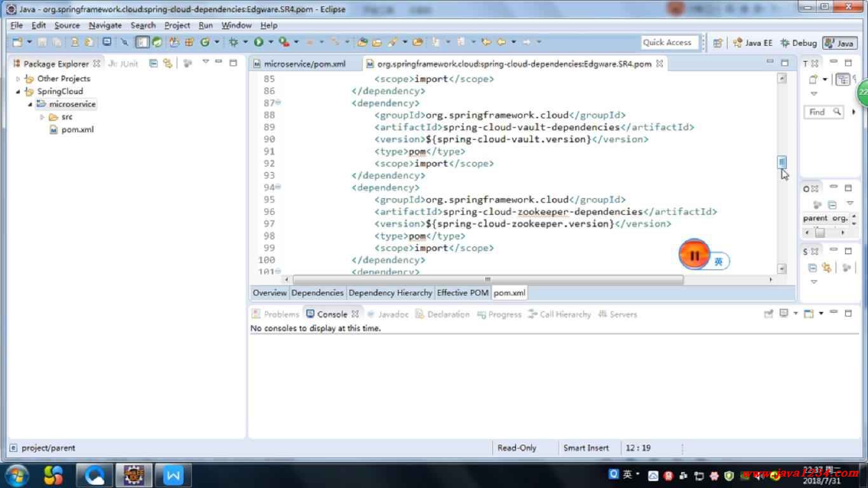Switch to the Dependency Hierarchy tab
Viewport: 868px width, 488px height.
pyautogui.click(x=390, y=293)
